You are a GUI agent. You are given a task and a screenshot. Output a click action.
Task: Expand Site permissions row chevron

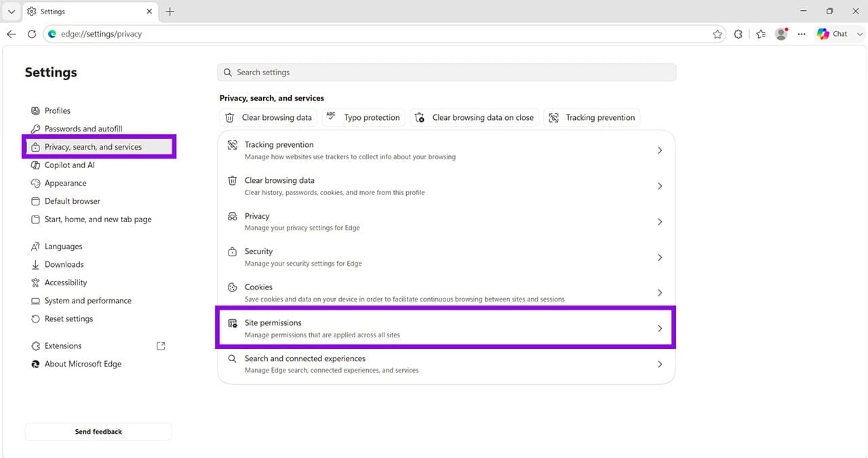pyautogui.click(x=660, y=329)
